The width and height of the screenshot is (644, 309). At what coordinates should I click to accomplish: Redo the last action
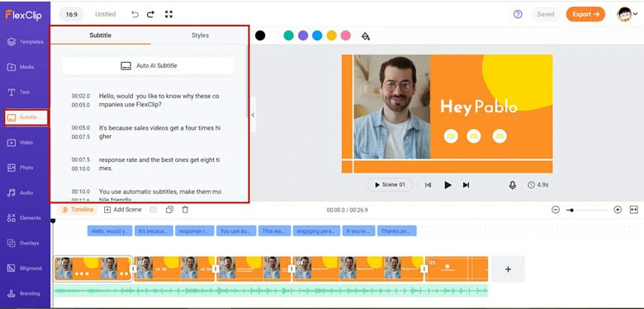[151, 14]
